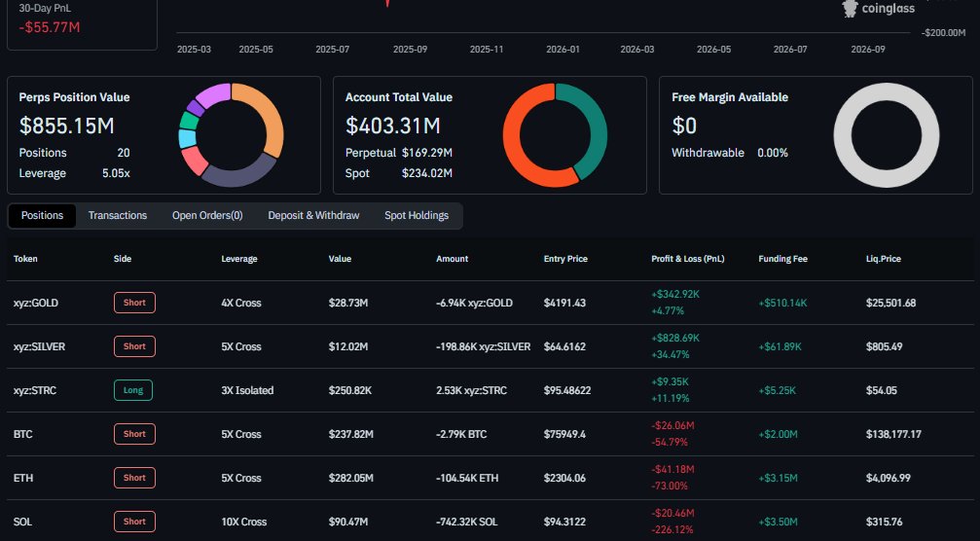Click SOL liquidation price $315.76
Image resolution: width=980 pixels, height=541 pixels.
click(x=885, y=522)
